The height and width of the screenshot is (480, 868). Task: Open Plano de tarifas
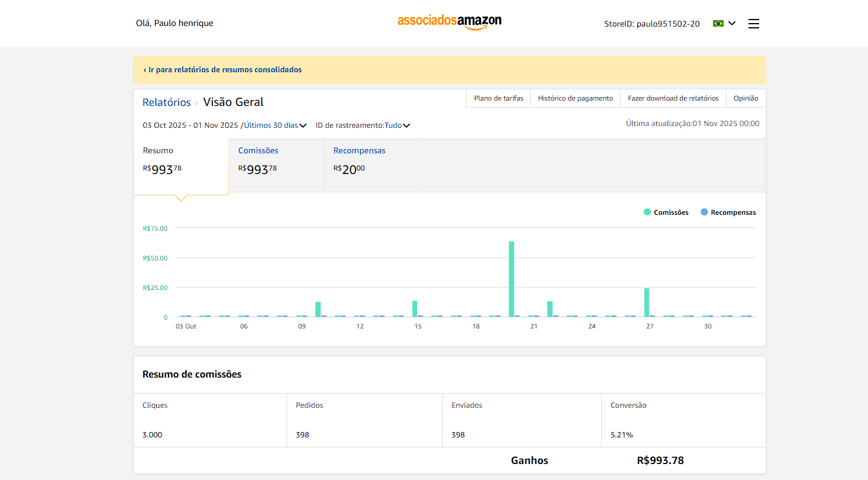(498, 98)
